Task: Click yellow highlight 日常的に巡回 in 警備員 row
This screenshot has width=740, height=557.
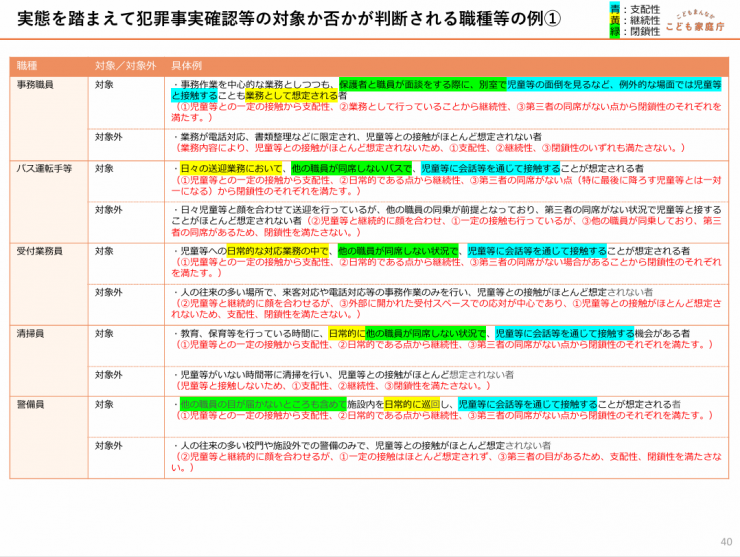Action: (x=412, y=405)
